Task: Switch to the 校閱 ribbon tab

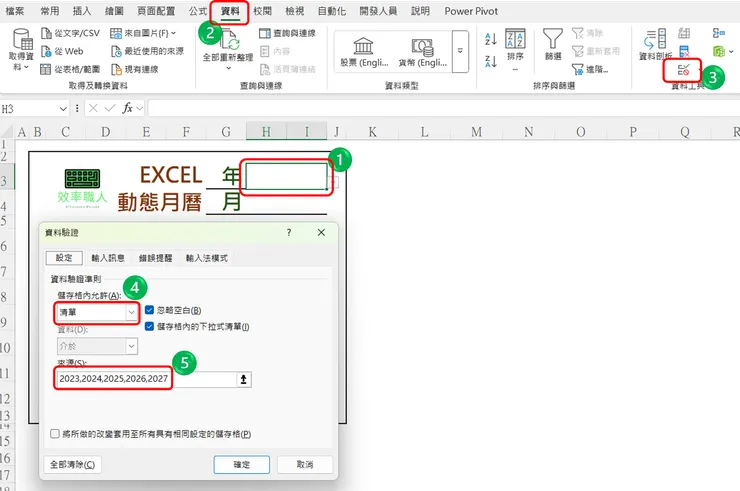Action: (x=262, y=11)
